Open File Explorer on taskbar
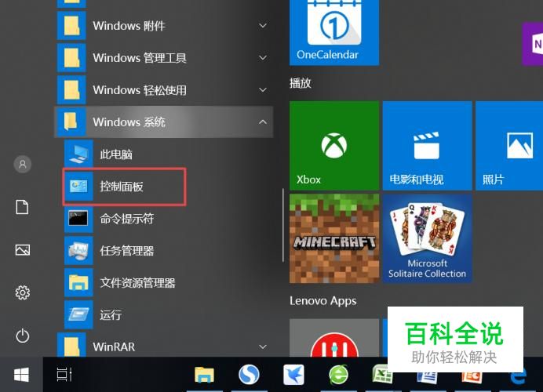Viewport: 543px width, 392px height. click(204, 375)
